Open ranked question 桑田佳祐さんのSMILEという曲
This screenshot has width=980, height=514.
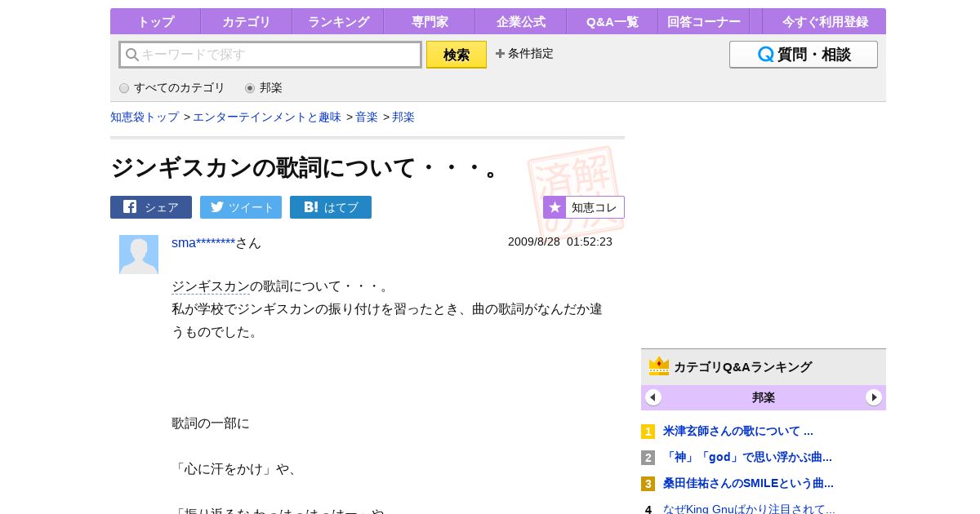(748, 483)
